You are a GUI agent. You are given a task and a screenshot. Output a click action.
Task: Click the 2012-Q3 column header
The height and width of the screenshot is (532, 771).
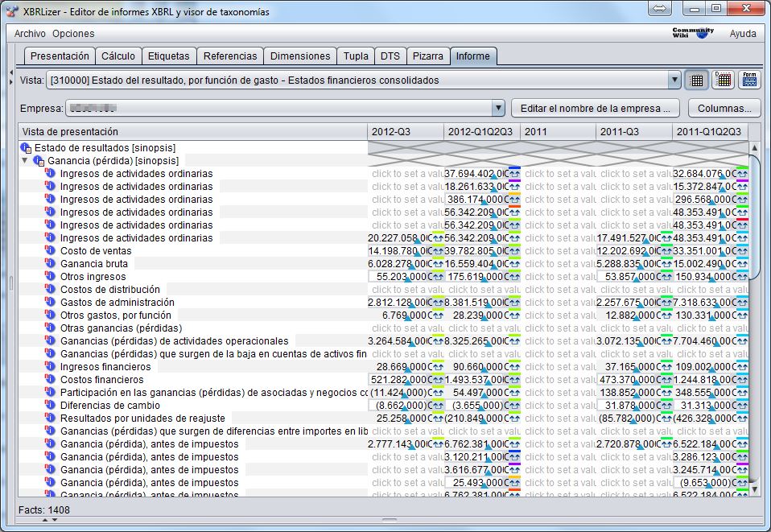coord(405,132)
